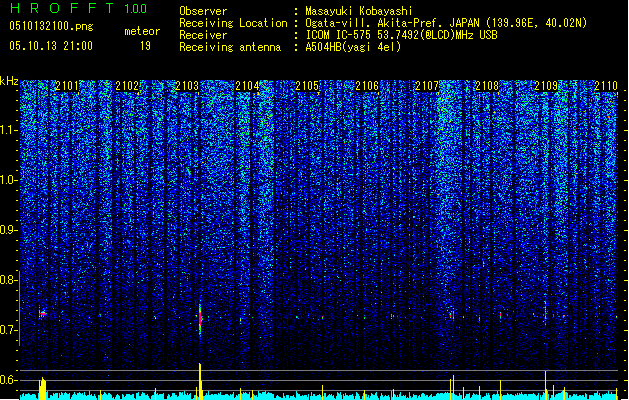Click the wide yellow power spike before 2101

(x=42, y=388)
